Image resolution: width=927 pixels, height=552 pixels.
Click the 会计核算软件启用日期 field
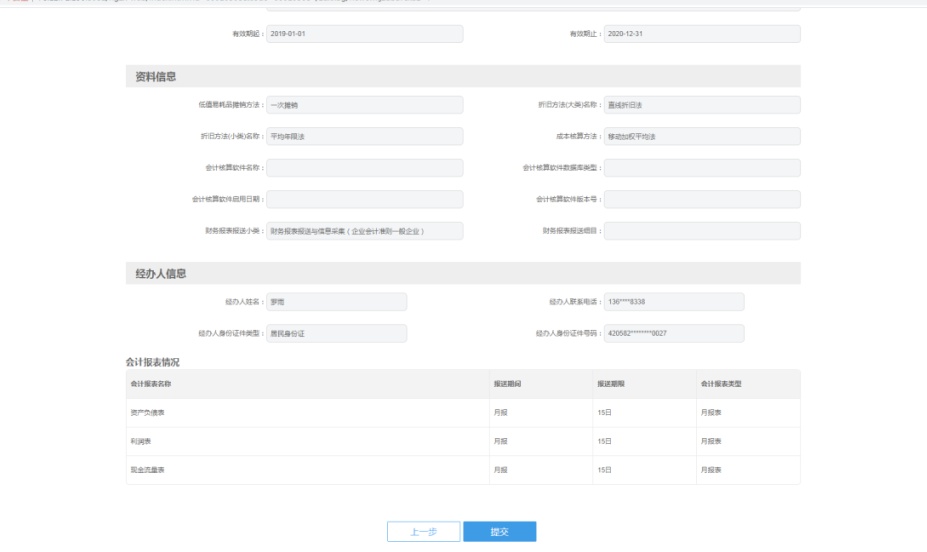(365, 199)
